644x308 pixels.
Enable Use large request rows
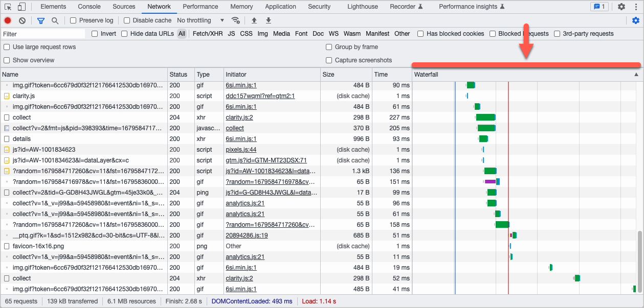click(7, 47)
